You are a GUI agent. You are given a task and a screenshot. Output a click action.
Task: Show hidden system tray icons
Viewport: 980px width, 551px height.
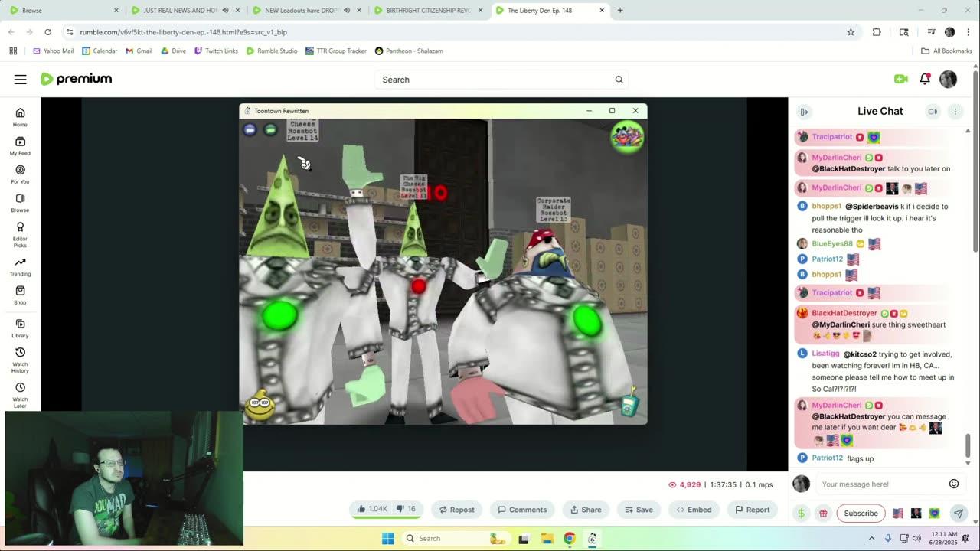[871, 538]
